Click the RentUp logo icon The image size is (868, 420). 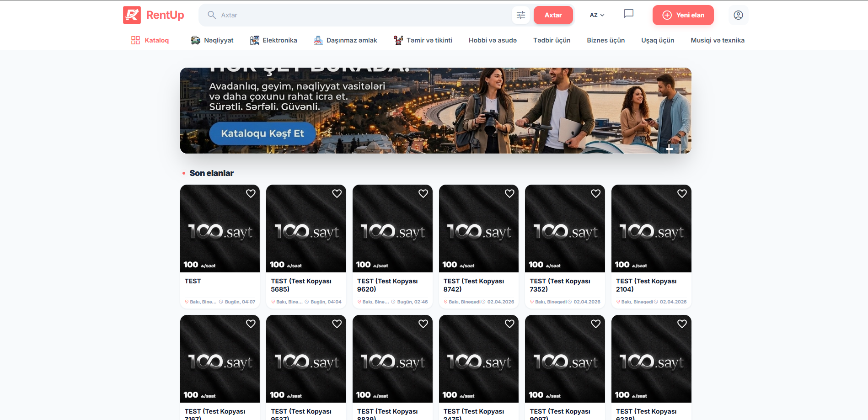tap(132, 15)
